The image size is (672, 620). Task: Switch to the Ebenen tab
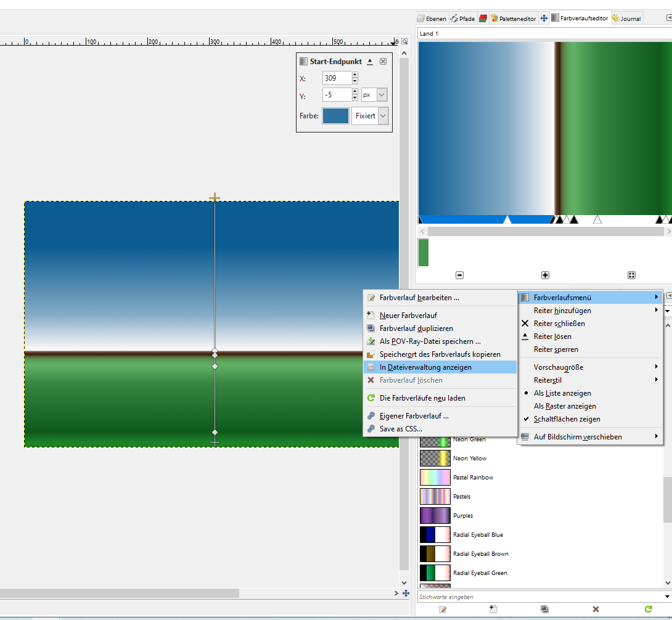coord(432,18)
